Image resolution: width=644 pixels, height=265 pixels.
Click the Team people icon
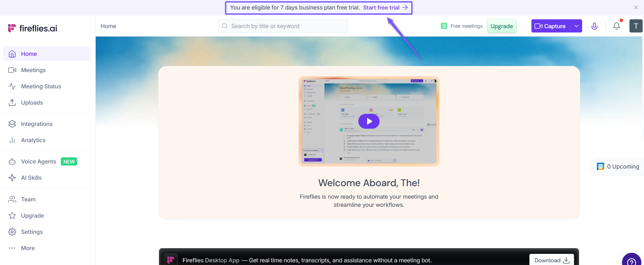pyautogui.click(x=12, y=199)
